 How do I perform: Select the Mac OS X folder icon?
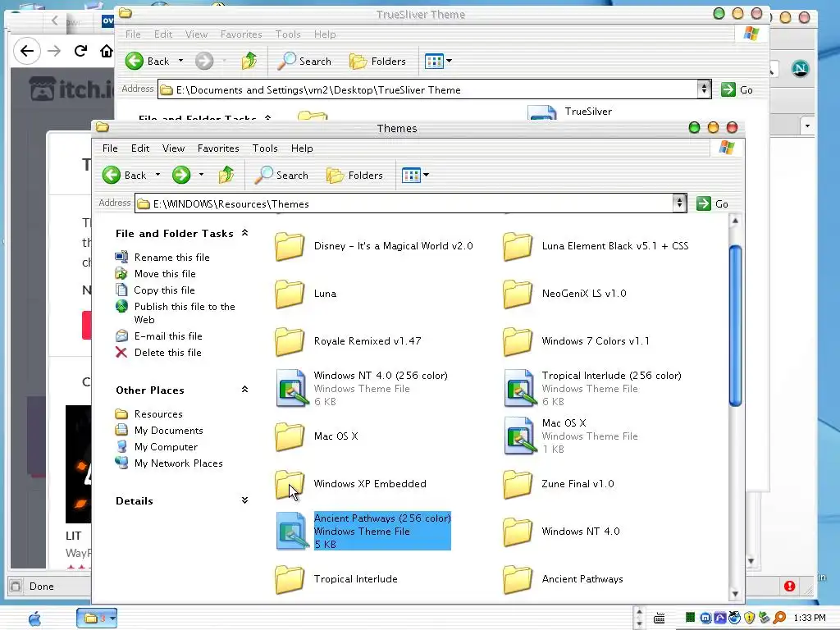click(290, 436)
